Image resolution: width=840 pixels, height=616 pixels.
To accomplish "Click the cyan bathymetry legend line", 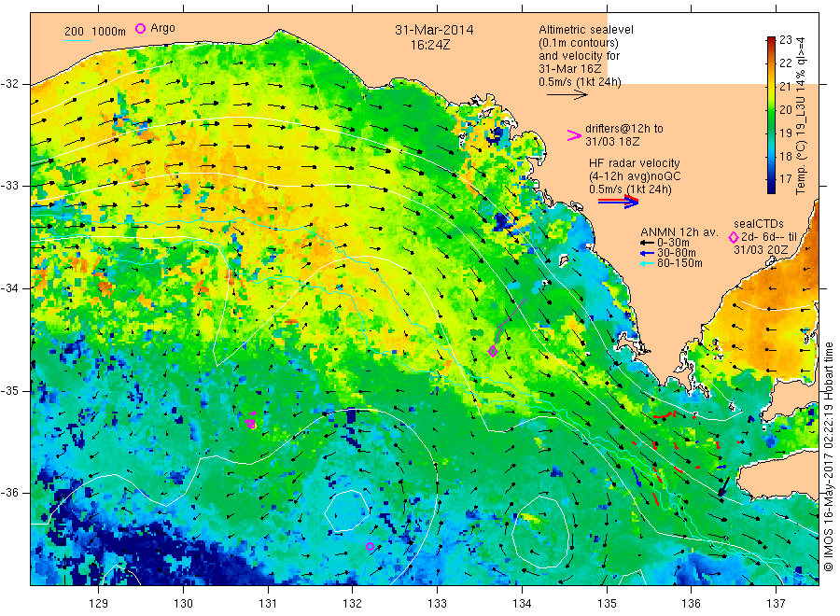I will (77, 39).
